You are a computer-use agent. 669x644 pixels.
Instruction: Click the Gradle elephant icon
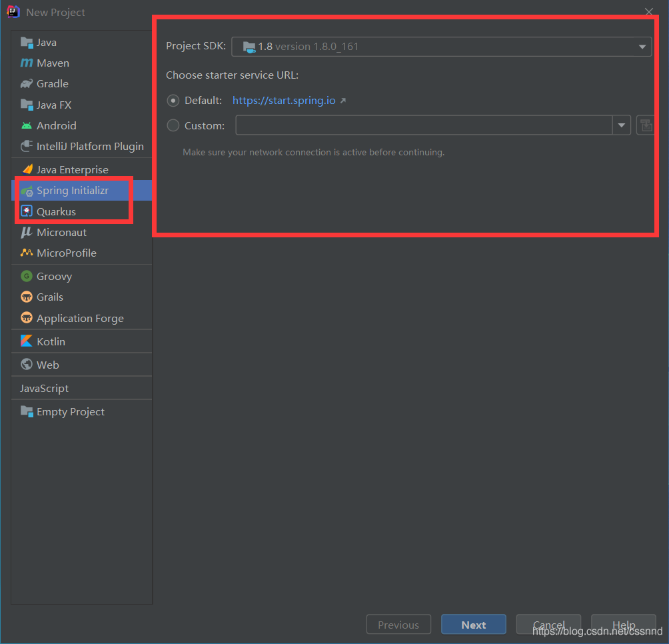click(27, 83)
